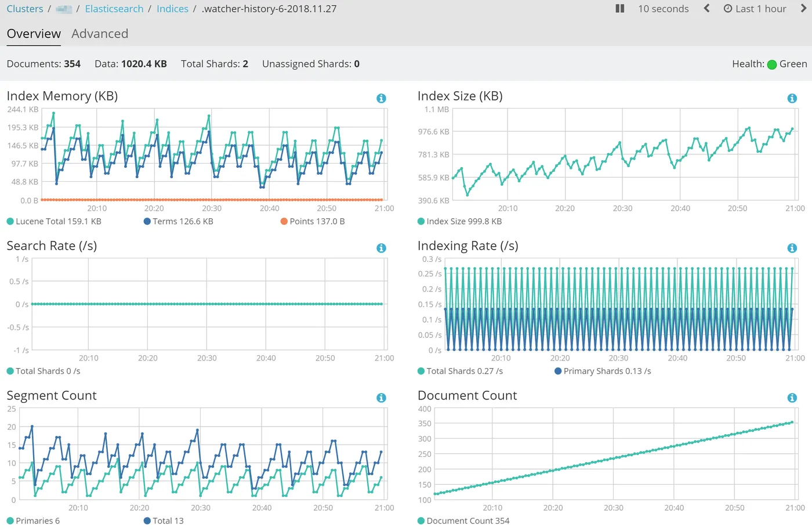Image resolution: width=812 pixels, height=530 pixels.
Task: Click the Documents: 354 summary value
Action: tap(43, 64)
